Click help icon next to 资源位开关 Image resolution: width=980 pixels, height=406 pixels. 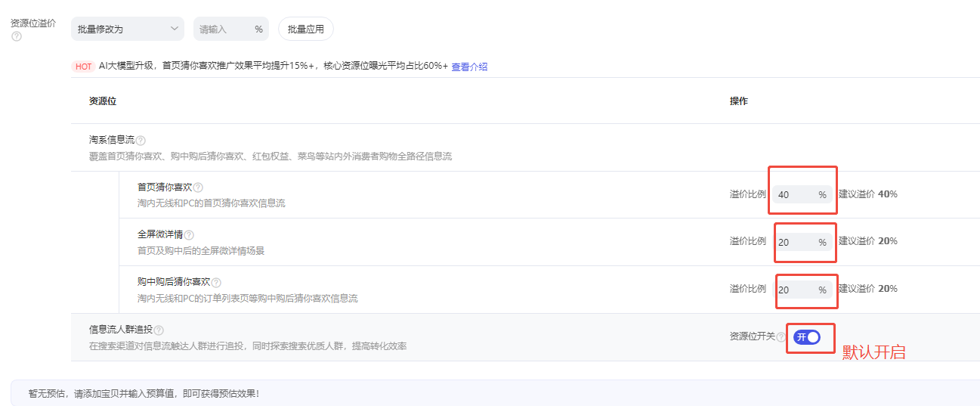coord(781,337)
